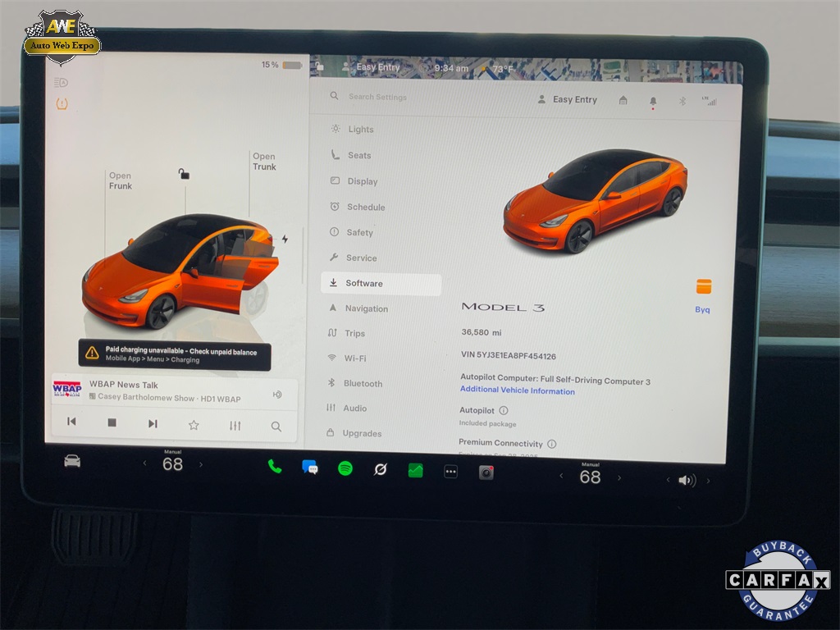
Task: Open the wiper controls icon
Action: click(381, 470)
